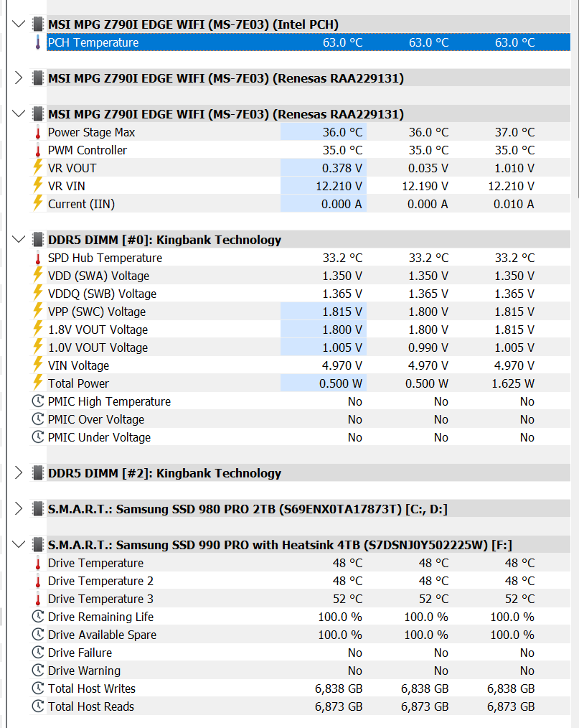Expand Samsung SSD 980 PRO S.M.A.R.T. group
Viewport: 579px width, 728px height.
point(19,509)
